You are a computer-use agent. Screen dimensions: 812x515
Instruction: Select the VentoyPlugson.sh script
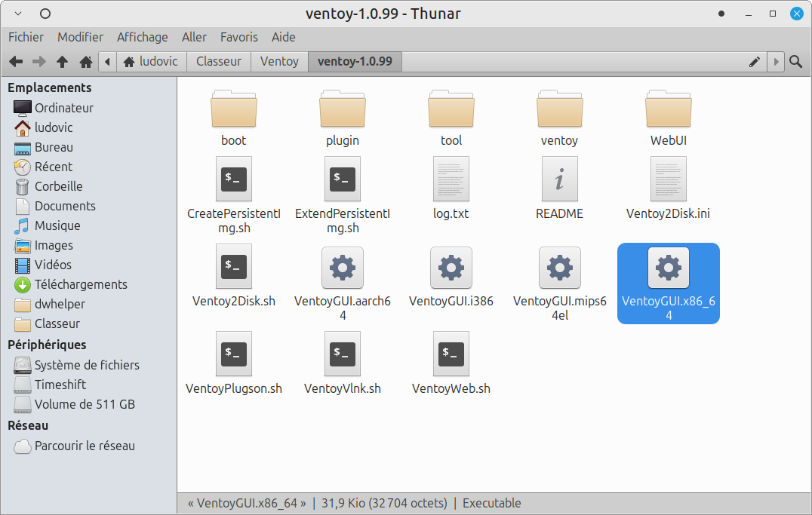pos(233,363)
